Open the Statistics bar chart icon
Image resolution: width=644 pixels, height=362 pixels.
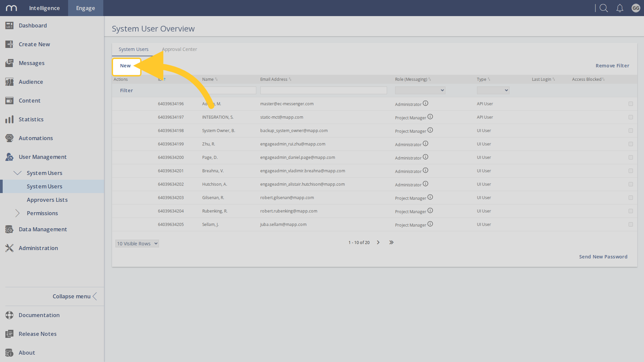point(9,119)
